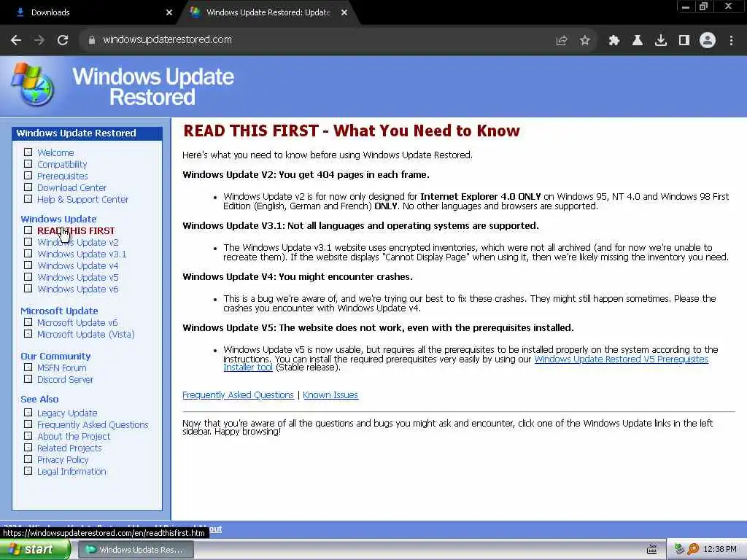Open the Legal Information link
Screen dimensions: 747x560
click(72, 472)
